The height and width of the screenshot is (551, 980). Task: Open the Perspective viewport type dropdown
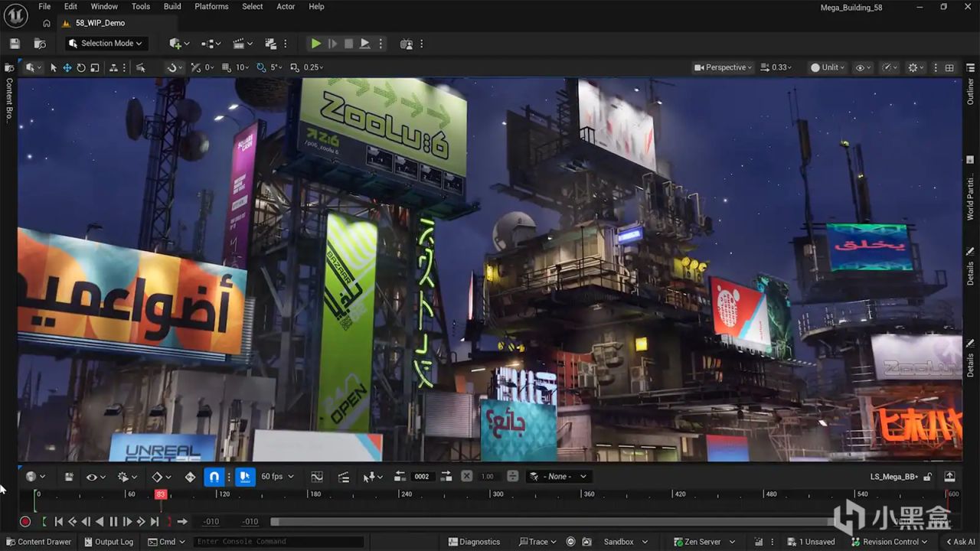723,67
